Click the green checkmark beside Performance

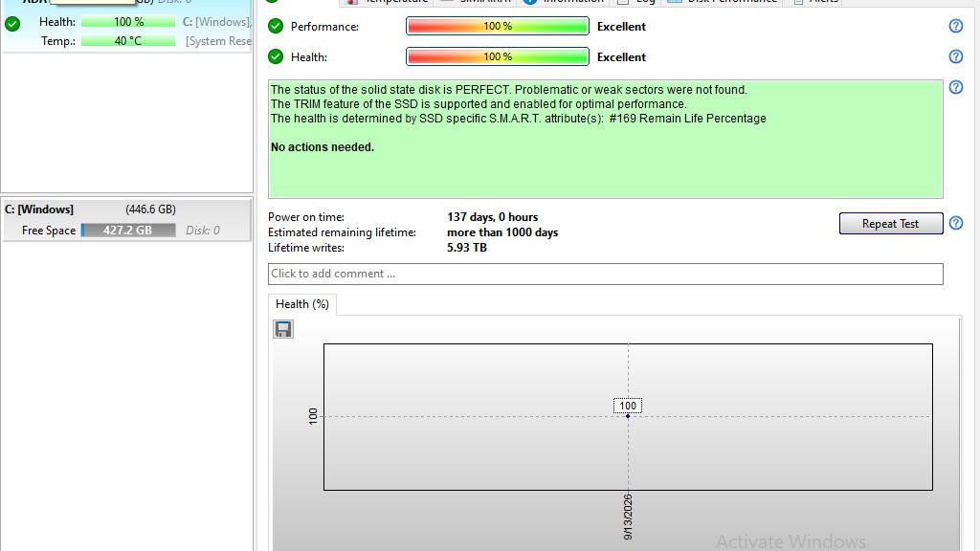[x=276, y=26]
